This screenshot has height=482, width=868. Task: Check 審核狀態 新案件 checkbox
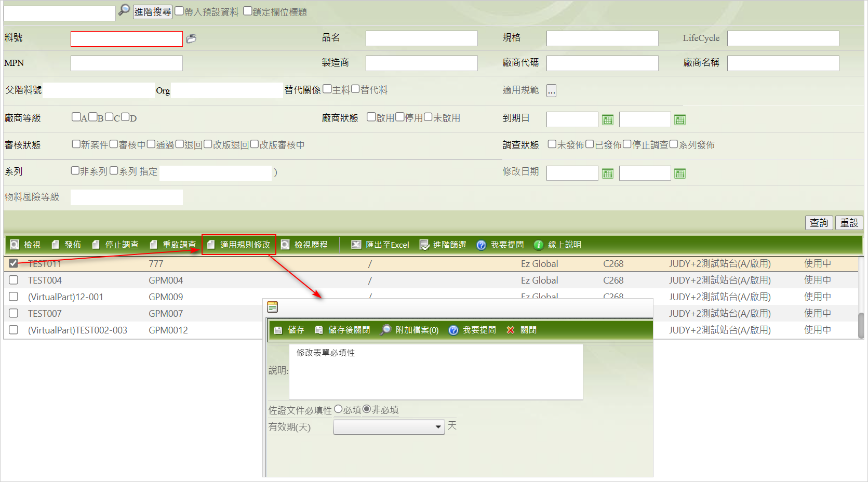pyautogui.click(x=76, y=144)
